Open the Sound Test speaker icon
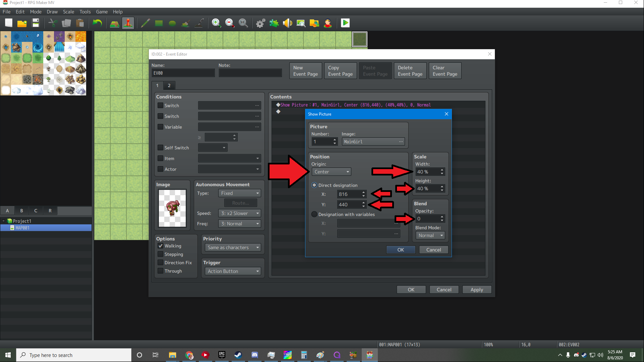The image size is (644, 362). 287,23
